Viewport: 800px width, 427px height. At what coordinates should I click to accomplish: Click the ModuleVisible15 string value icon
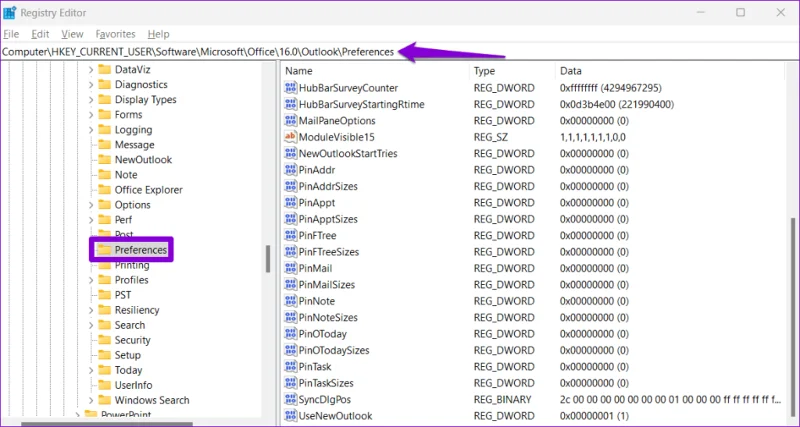[x=290, y=137]
